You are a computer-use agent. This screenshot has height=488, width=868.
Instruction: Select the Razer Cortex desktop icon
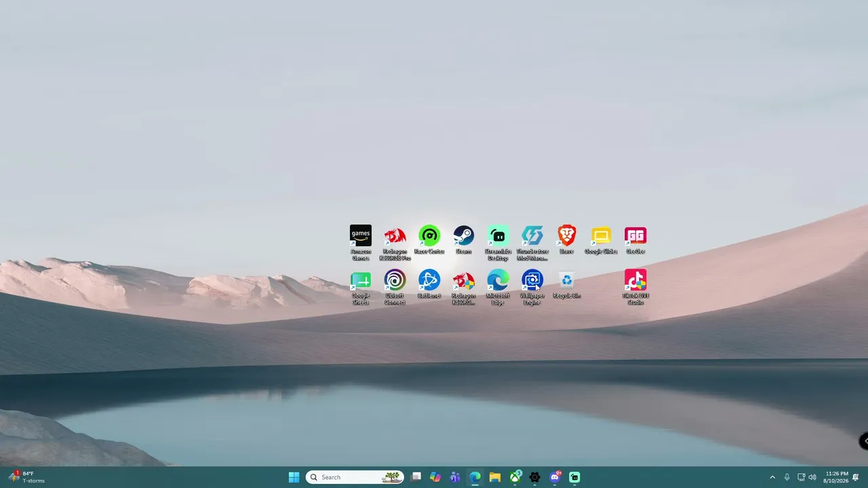[x=429, y=240]
